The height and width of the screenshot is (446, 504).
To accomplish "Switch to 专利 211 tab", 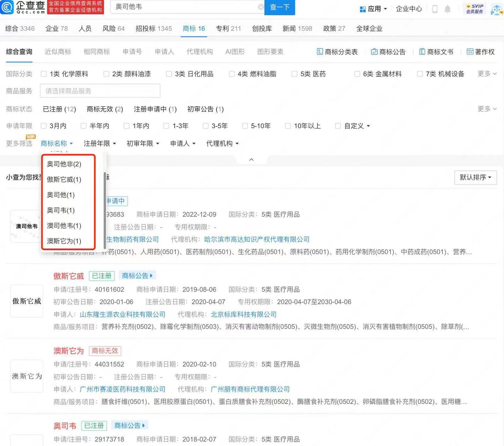I will [228, 29].
